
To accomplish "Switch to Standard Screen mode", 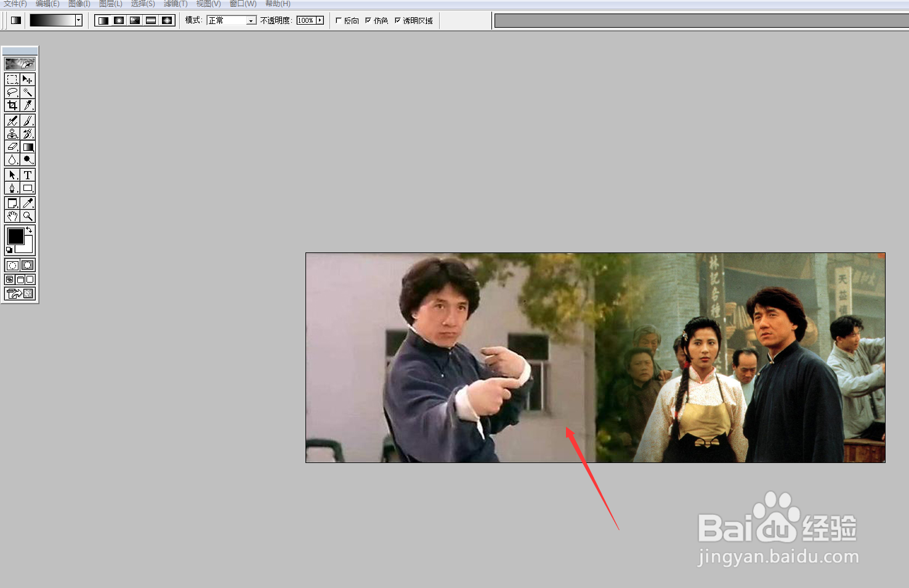I will click(10, 280).
